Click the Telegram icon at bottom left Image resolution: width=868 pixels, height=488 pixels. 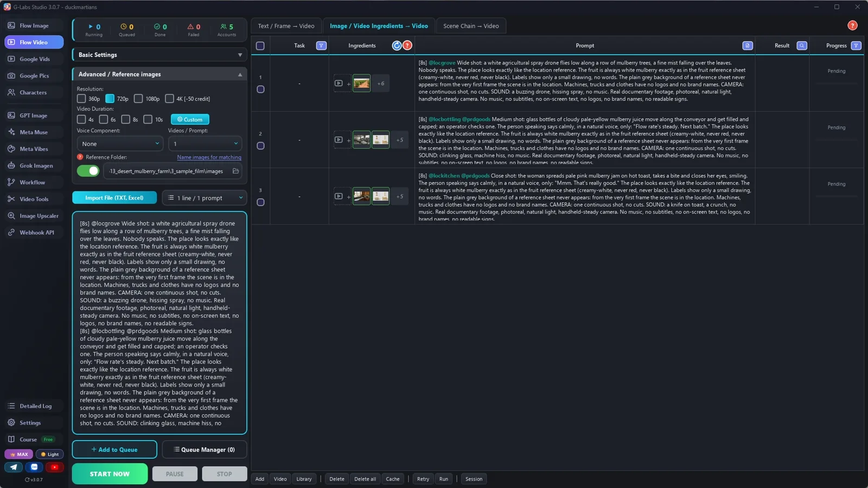[x=14, y=467]
